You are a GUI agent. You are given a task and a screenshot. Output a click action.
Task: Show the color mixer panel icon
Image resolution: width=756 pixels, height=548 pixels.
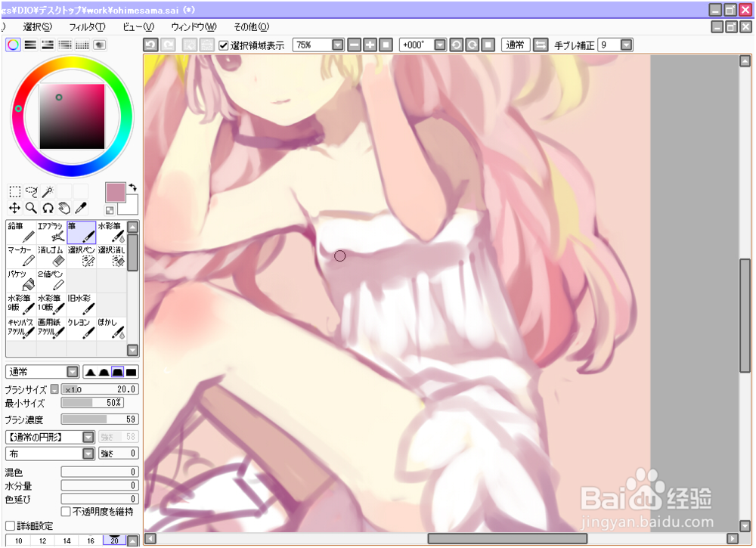tap(65, 45)
